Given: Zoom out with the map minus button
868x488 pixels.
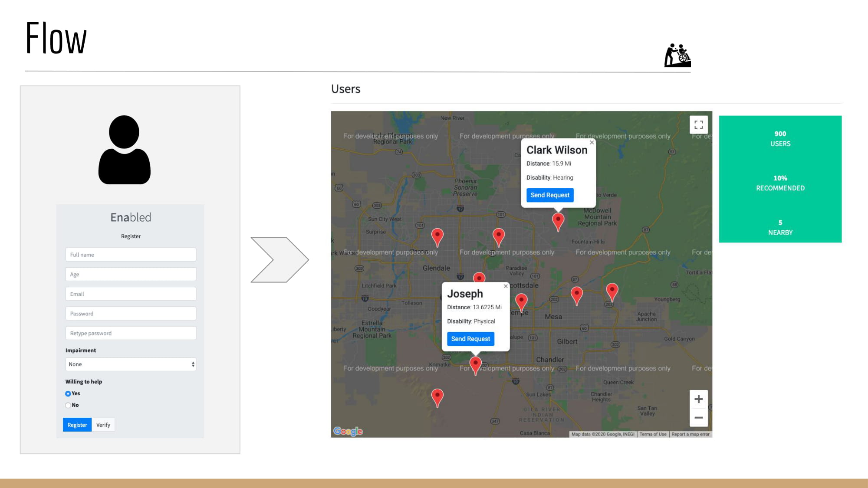Looking at the screenshot, I should [x=698, y=418].
